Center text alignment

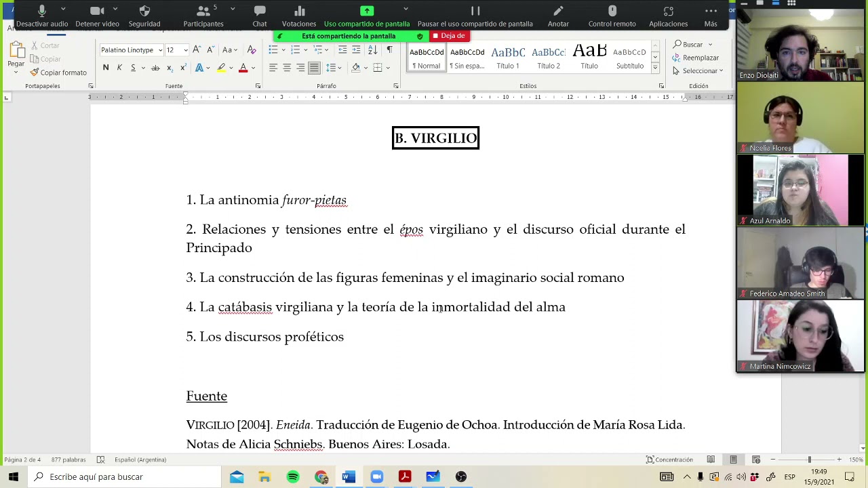[x=287, y=68]
